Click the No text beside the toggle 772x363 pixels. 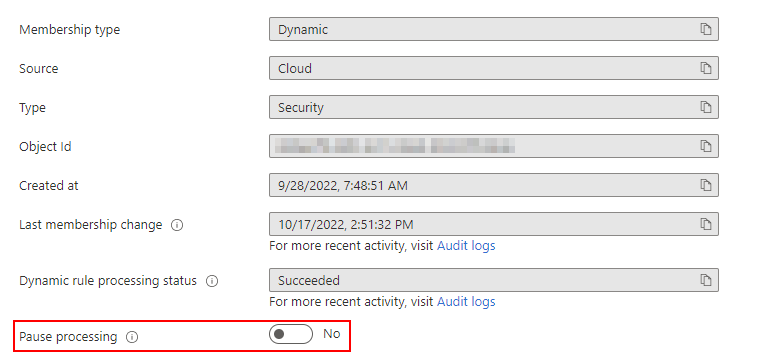tap(331, 333)
